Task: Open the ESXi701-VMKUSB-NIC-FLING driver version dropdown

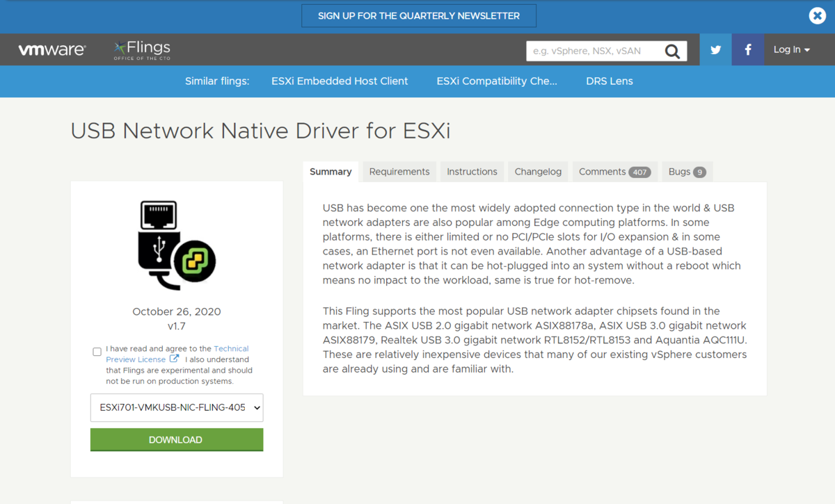Action: 177,407
